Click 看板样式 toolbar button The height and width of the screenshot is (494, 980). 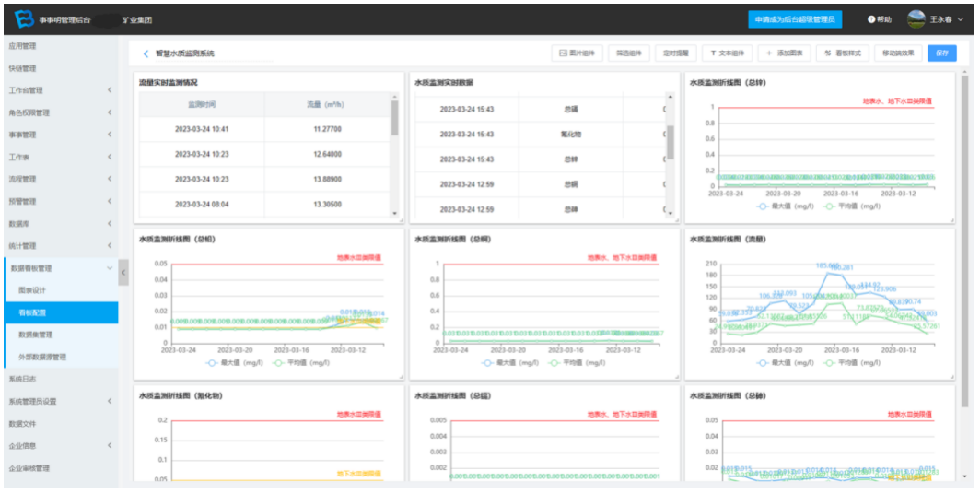pyautogui.click(x=843, y=53)
